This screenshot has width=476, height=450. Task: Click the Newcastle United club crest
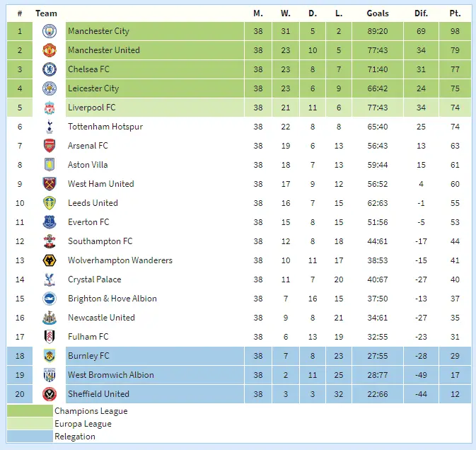click(x=49, y=318)
